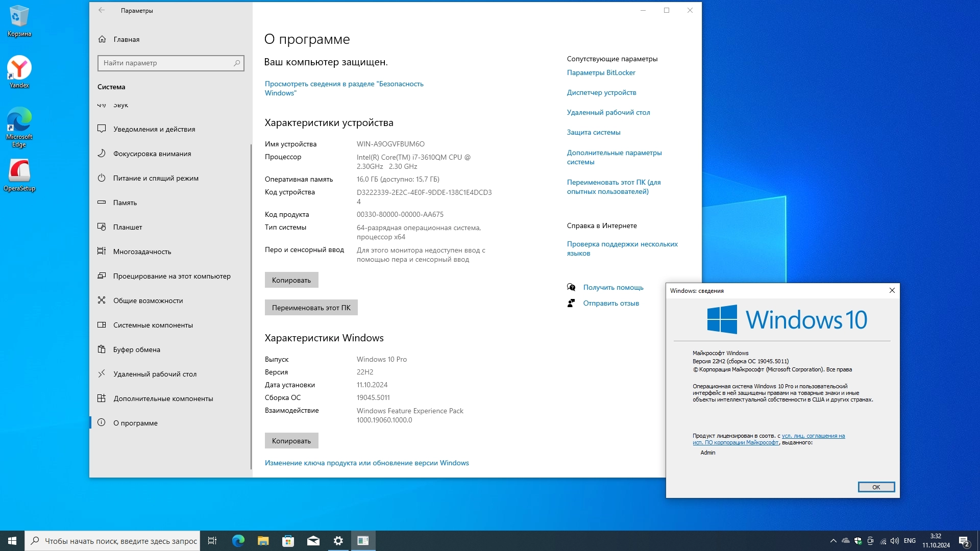The height and width of the screenshot is (551, 980).
Task: Open Диспетчер устройств link
Action: [x=601, y=92]
